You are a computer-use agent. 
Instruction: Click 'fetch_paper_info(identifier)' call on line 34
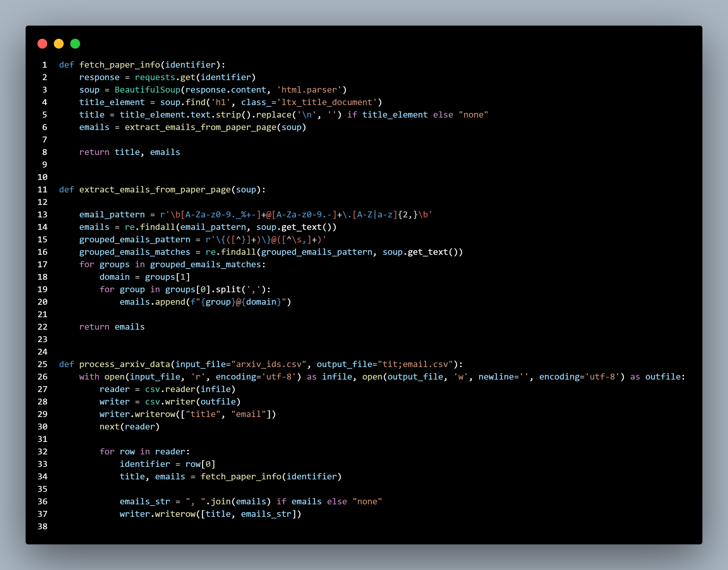271,476
